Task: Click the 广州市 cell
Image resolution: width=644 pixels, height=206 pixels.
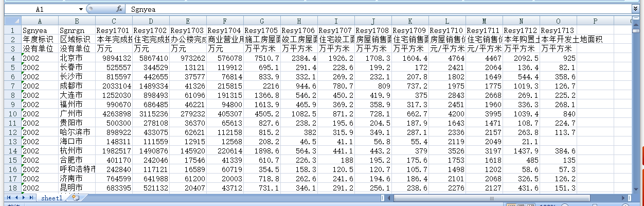Action: [77, 114]
